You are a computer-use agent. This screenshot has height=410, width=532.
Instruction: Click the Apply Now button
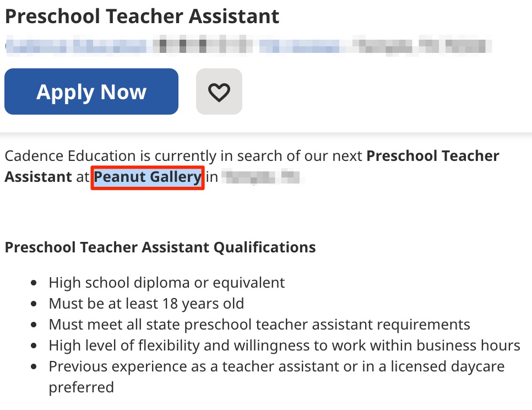pos(91,91)
